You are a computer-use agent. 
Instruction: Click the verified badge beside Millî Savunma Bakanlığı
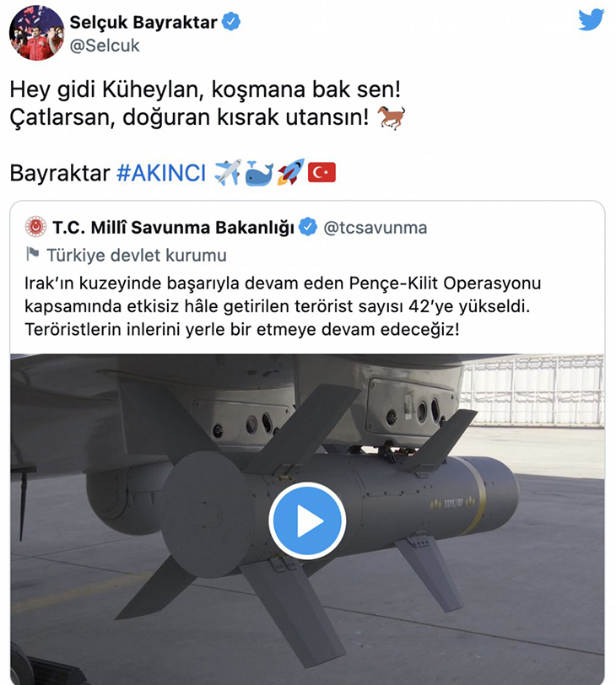click(x=308, y=227)
